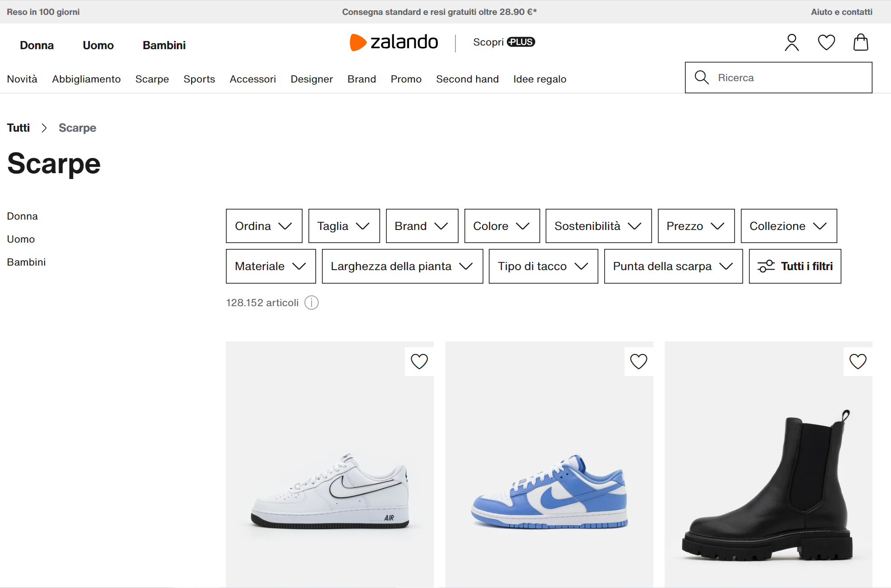The width and height of the screenshot is (891, 588).
Task: Open the Novità menu
Action: tap(22, 79)
